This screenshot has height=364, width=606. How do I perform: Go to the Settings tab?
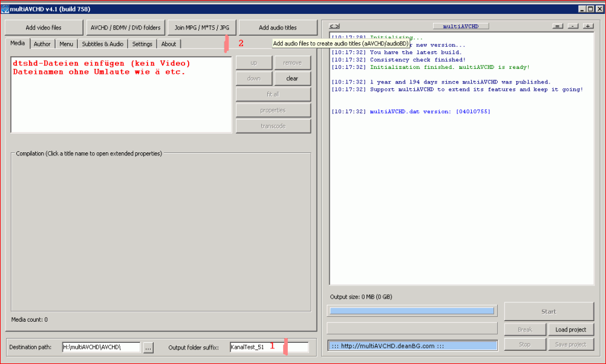[x=142, y=44]
